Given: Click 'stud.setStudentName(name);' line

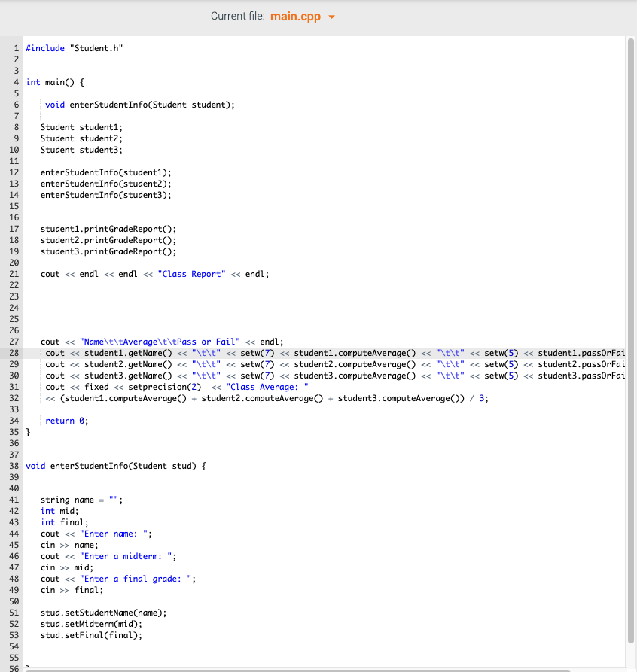Looking at the screenshot, I should click(103, 613).
